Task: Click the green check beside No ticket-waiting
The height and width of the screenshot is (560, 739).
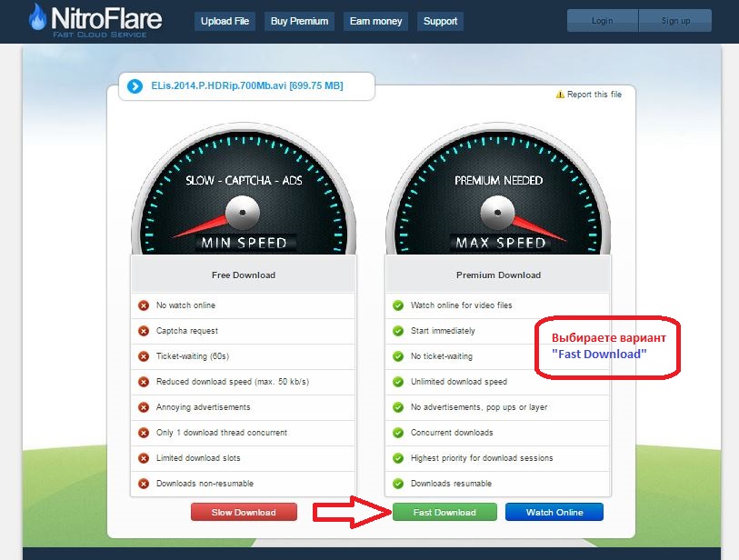Action: point(398,356)
